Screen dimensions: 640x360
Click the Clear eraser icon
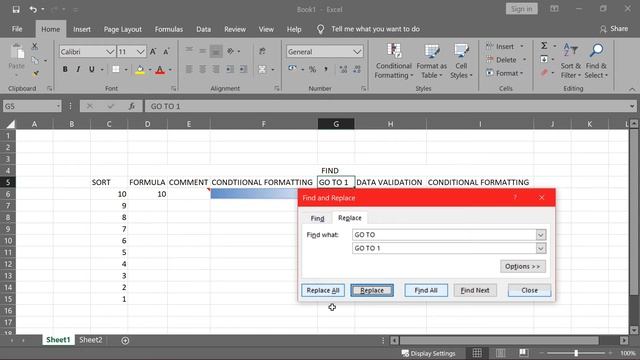click(544, 73)
